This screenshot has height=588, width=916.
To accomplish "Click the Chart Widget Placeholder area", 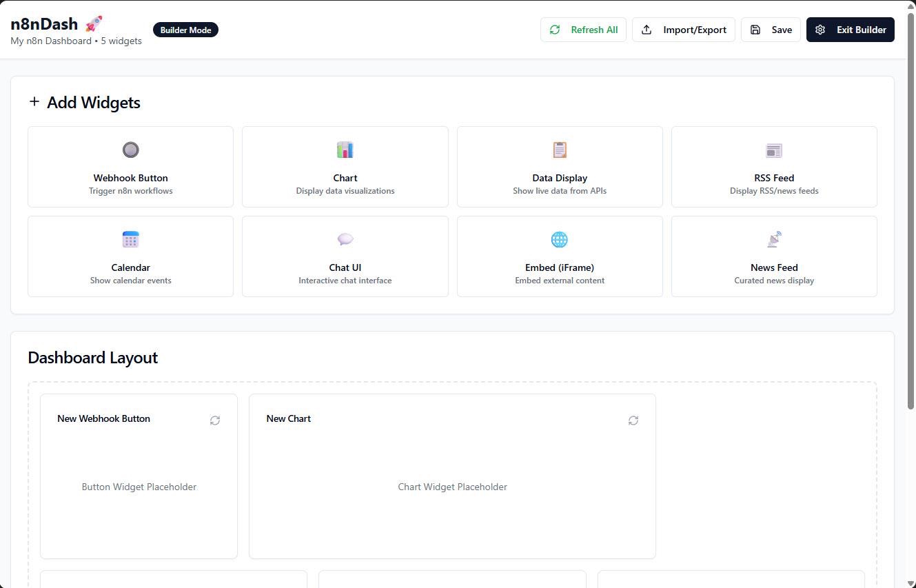I will click(x=452, y=487).
